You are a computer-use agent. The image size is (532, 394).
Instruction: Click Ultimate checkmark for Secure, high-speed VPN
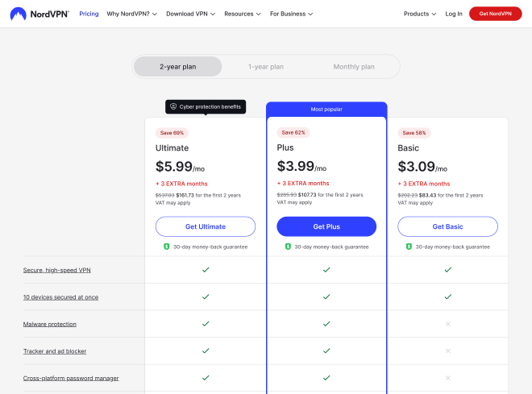tap(206, 270)
